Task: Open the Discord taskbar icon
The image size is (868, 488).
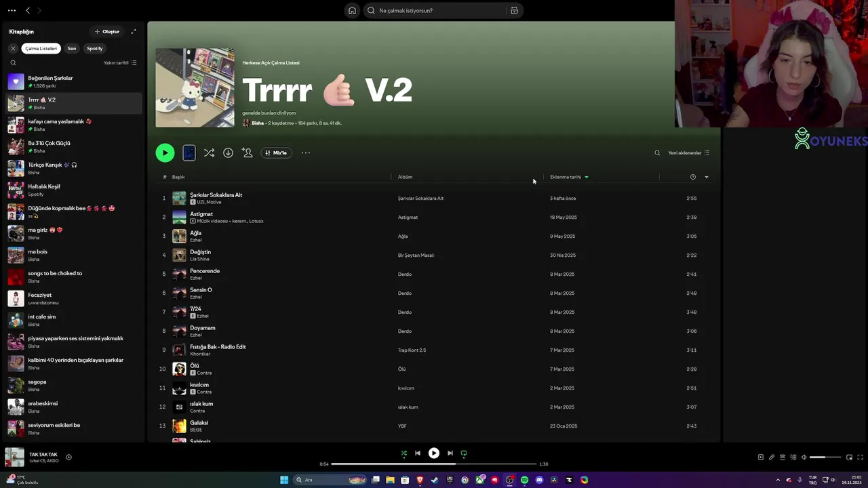Action: point(539,480)
